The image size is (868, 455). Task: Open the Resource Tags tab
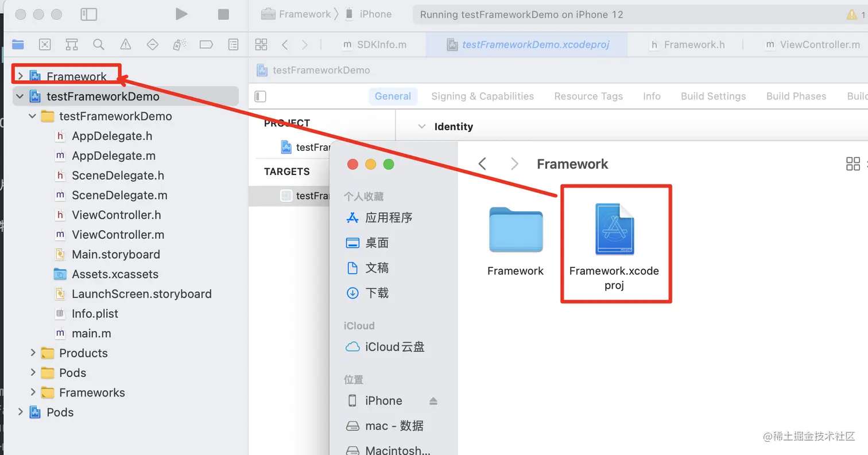coord(588,96)
